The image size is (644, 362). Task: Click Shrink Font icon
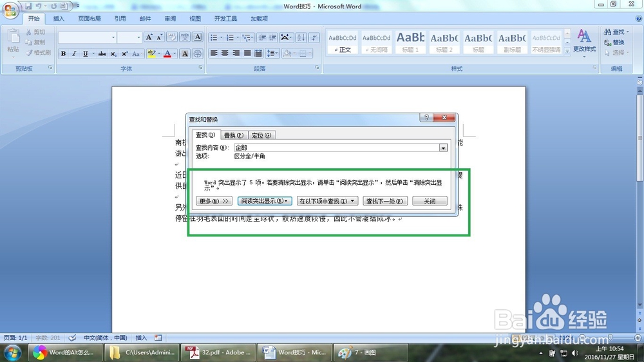click(159, 37)
